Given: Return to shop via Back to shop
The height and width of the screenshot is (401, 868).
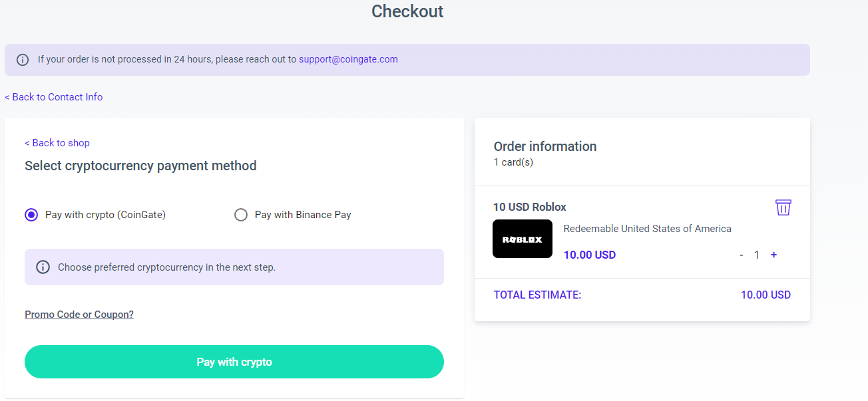Looking at the screenshot, I should point(57,143).
